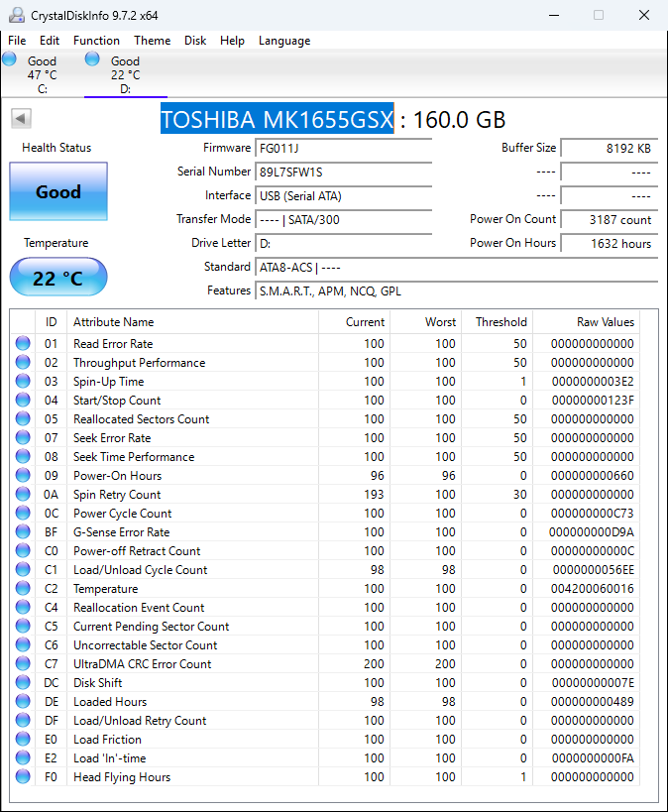Image resolution: width=668 pixels, height=812 pixels.
Task: Click the status icon for Throughput Performance
Action: click(x=23, y=363)
